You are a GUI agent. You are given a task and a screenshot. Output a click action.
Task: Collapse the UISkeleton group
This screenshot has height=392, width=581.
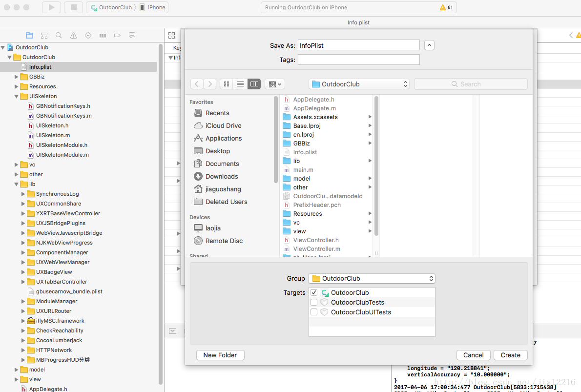(x=16, y=96)
